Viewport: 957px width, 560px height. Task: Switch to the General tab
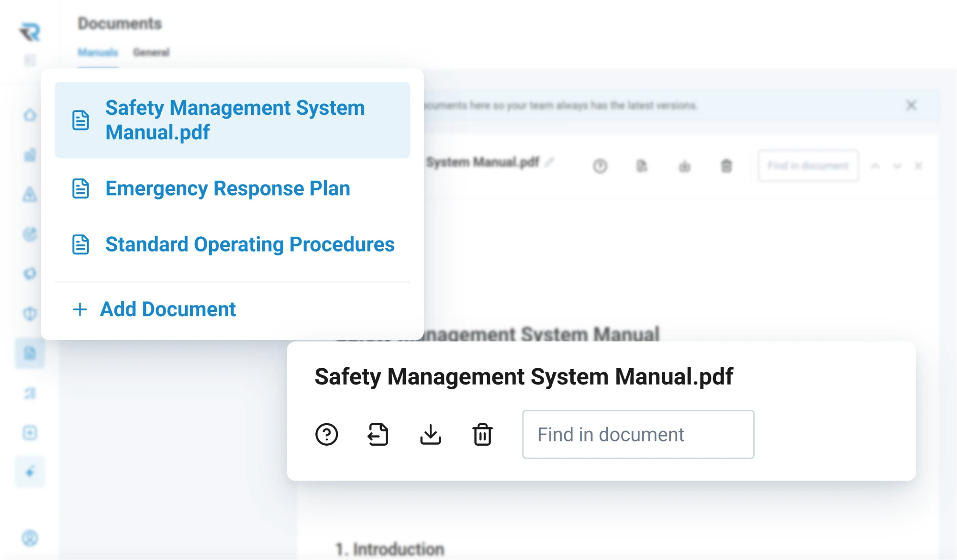(151, 52)
